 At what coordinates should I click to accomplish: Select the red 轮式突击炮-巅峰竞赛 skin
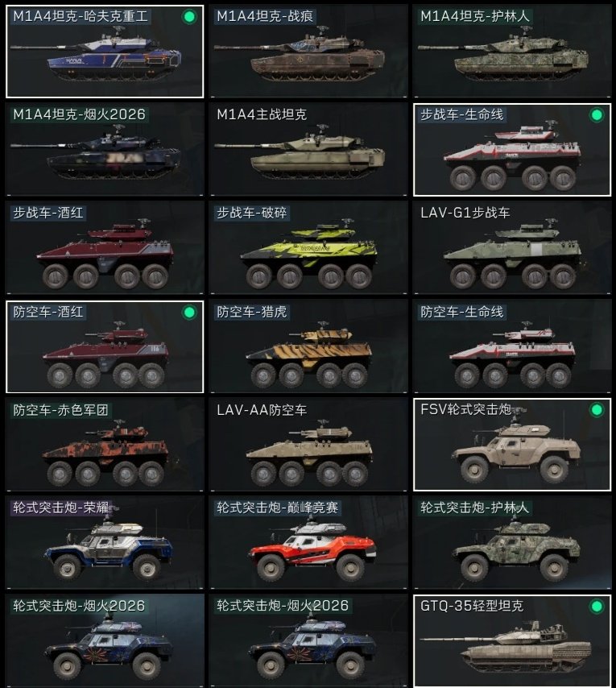308,543
